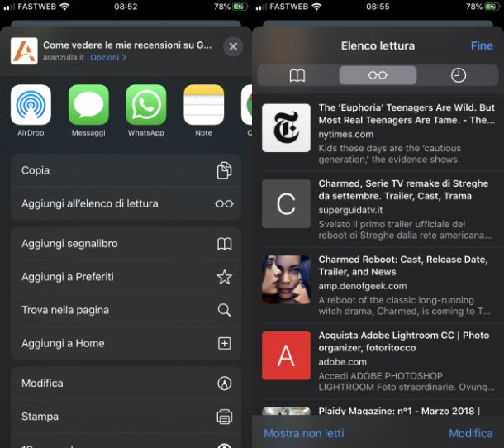Switch to the history clock tab
Viewport: 504px width, 448px height.
point(458,75)
